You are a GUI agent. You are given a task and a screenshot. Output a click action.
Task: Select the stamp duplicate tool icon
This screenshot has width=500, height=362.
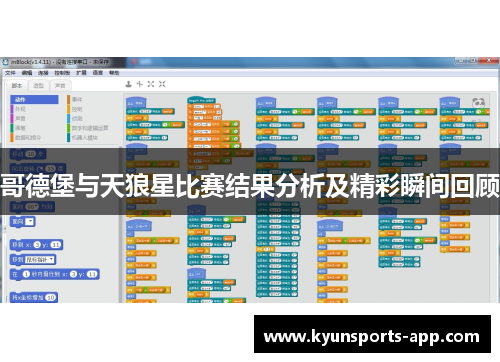coord(129,84)
